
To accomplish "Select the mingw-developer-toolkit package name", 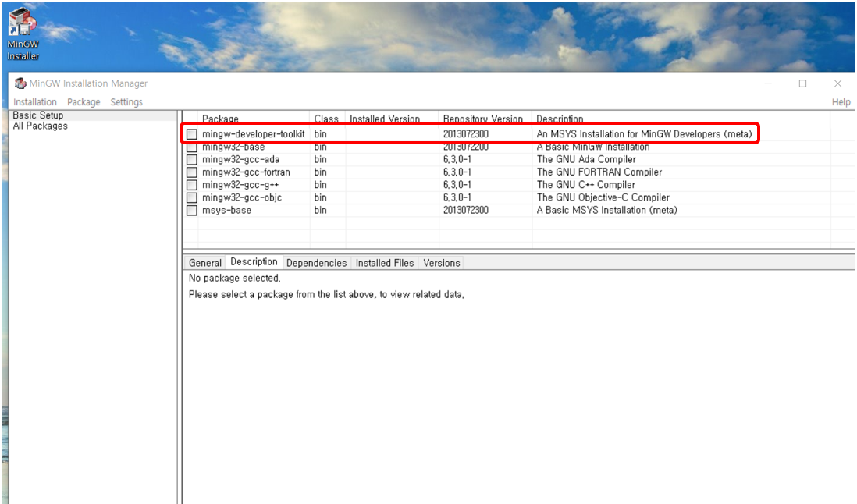I will pyautogui.click(x=254, y=133).
